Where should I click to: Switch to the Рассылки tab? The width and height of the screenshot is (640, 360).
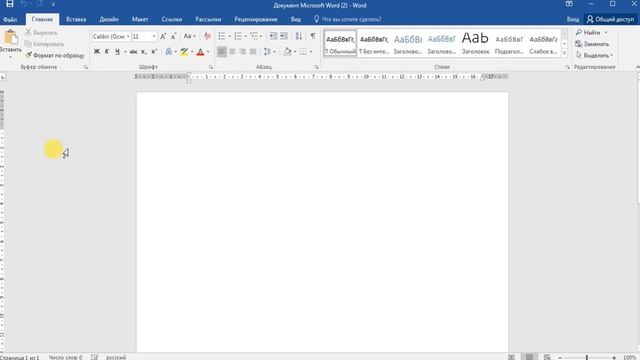208,19
